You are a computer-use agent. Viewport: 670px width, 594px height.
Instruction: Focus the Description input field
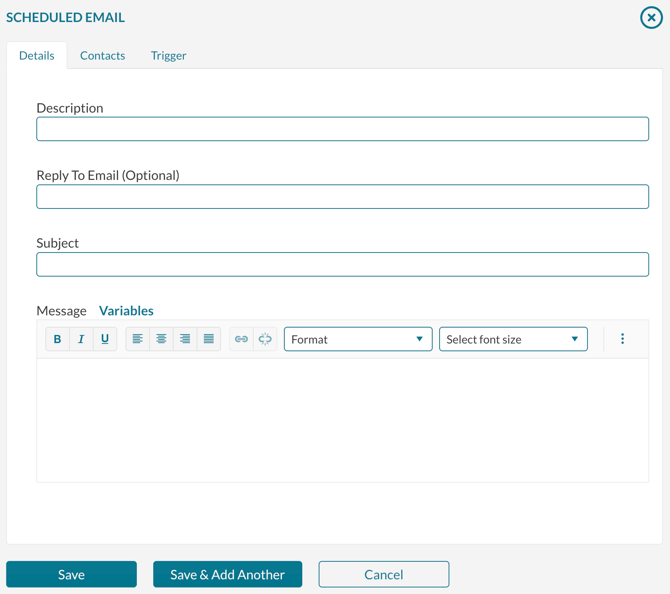[343, 129]
